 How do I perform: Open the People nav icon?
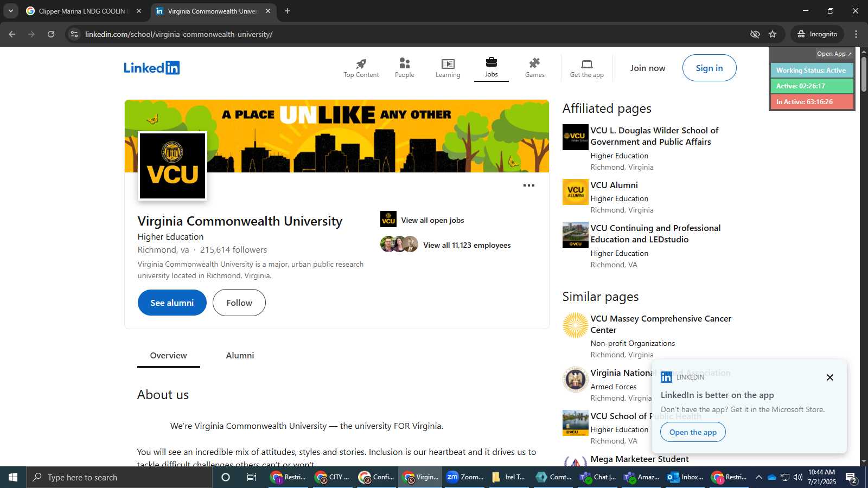pyautogui.click(x=404, y=63)
